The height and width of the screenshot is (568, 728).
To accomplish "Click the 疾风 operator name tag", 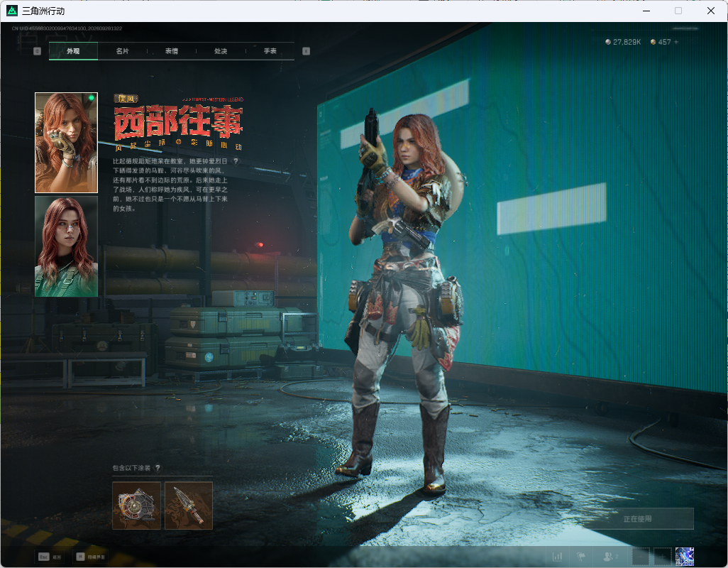I will coord(126,99).
